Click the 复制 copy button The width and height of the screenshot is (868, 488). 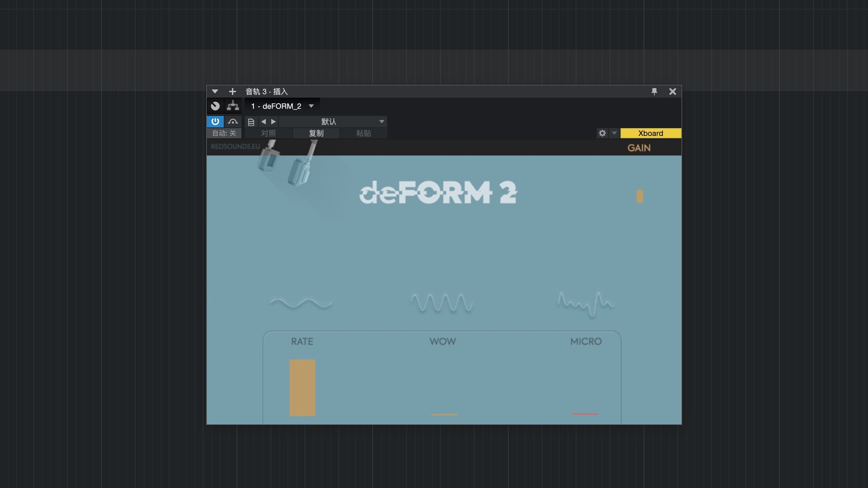[316, 133]
